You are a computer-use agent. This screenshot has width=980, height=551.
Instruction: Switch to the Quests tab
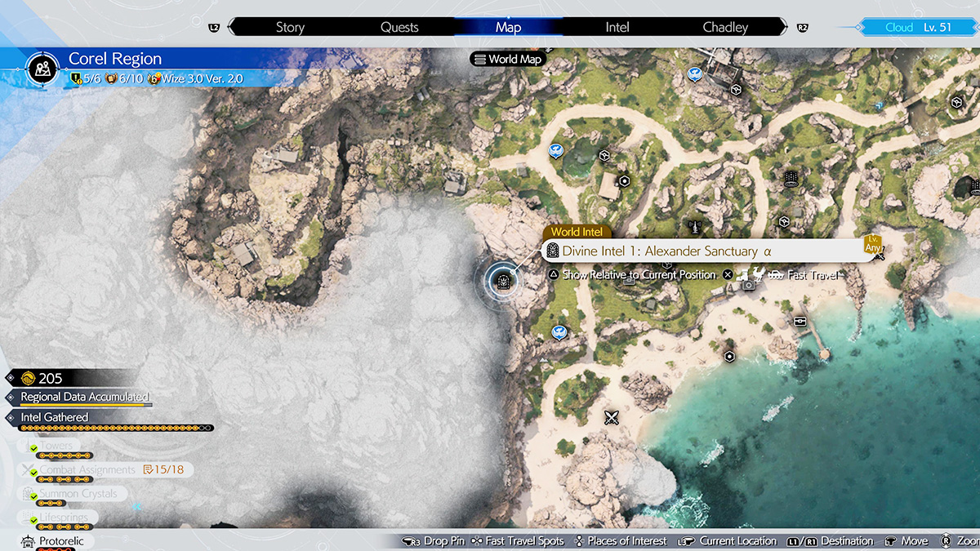coord(400,27)
